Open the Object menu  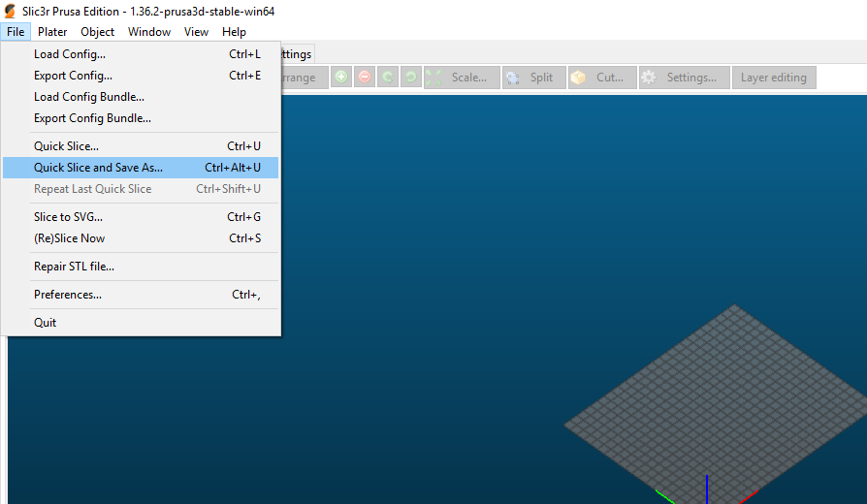tap(97, 32)
